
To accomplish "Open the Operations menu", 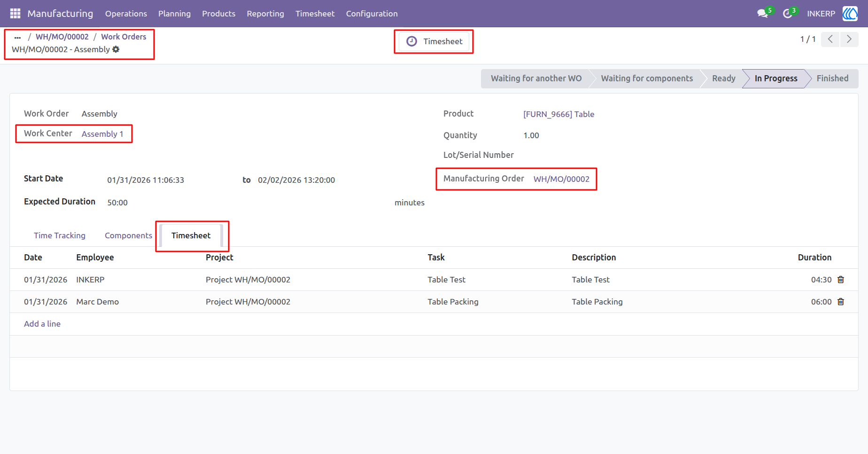I will 126,14.
